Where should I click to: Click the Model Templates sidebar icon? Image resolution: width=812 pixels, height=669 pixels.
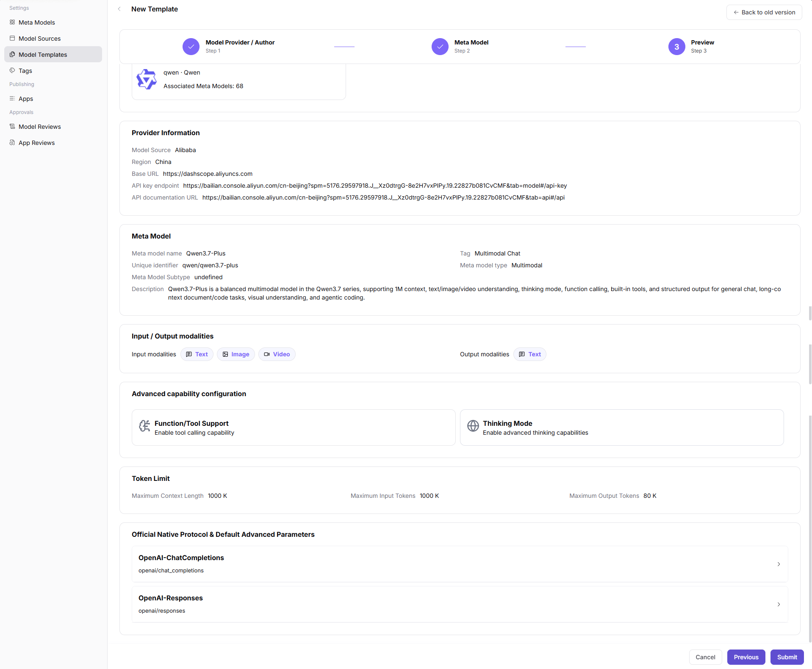(x=12, y=54)
